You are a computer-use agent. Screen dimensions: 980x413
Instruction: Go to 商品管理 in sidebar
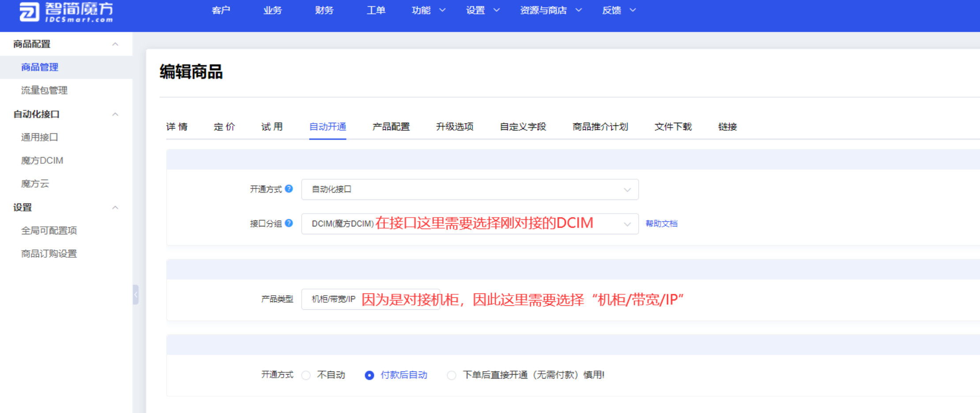66,67
